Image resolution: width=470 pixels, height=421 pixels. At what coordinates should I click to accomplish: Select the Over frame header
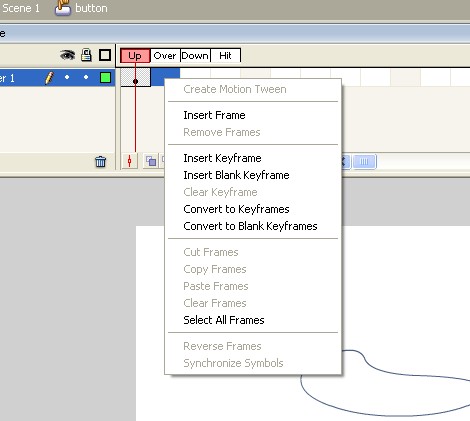tap(165, 56)
